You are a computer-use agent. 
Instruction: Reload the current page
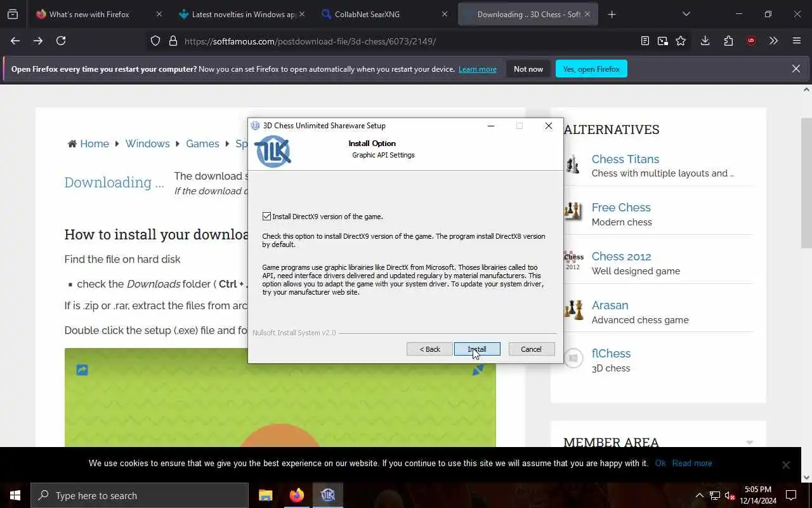tap(61, 41)
